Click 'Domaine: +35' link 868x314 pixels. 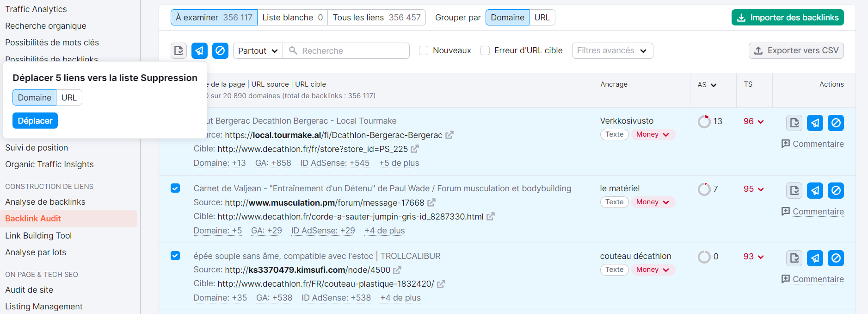click(220, 298)
